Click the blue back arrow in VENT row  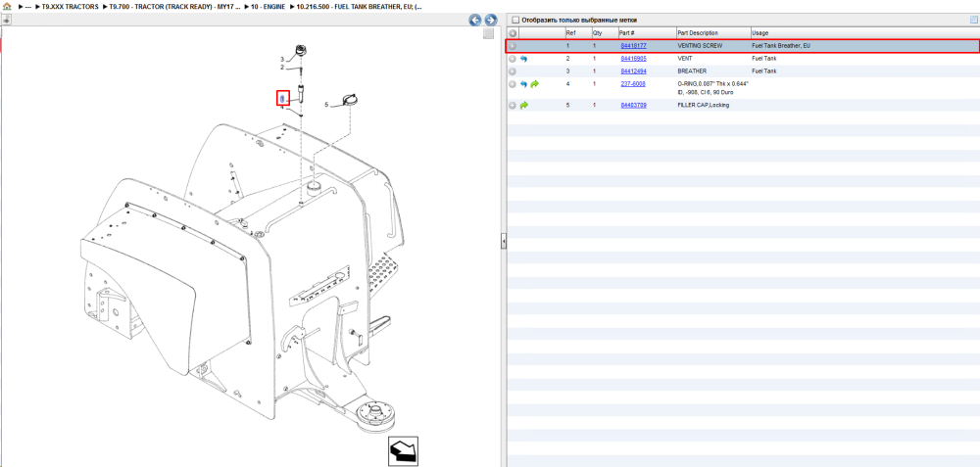523,59
